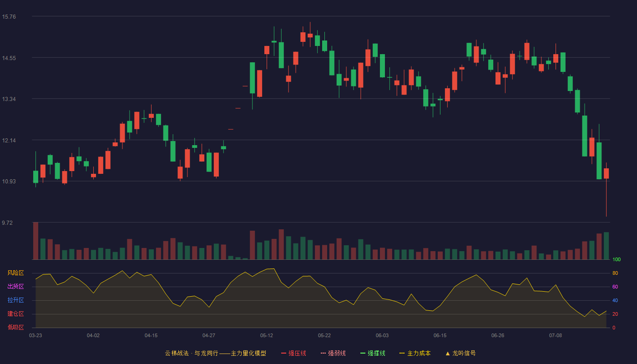Click the 07-08 date label
Screen dimensions: 637x364
pyautogui.click(x=556, y=335)
